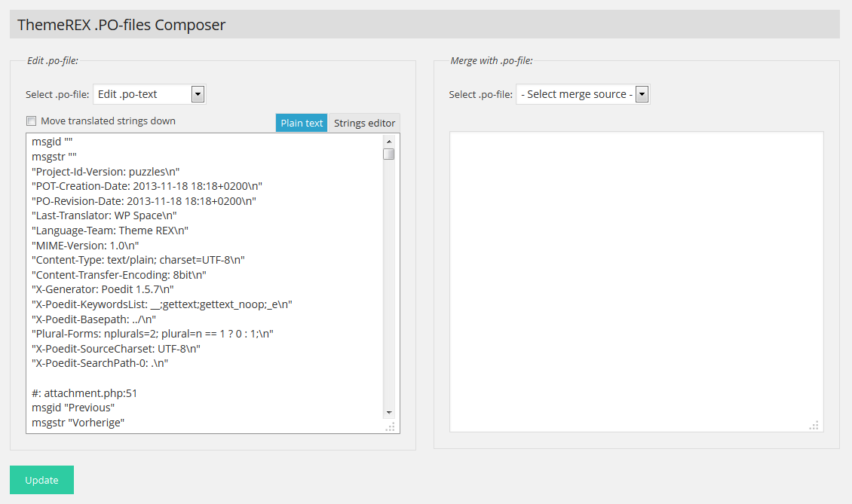Screen dimensions: 852x504
Task: Click the vertical scrollbar thumb in the editor
Action: point(389,154)
